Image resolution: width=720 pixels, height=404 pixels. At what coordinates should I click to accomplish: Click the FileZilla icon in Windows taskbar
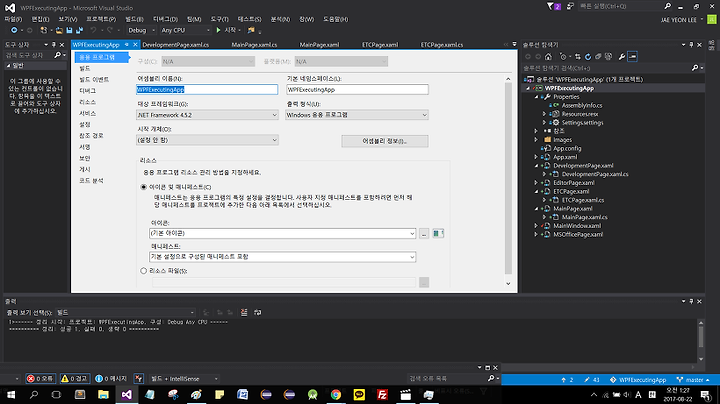click(382, 394)
